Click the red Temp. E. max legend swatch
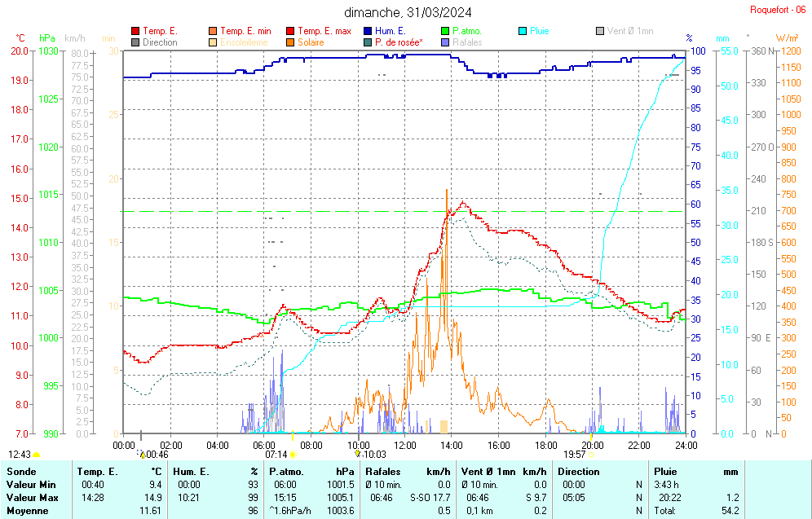The image size is (812, 519). pos(290,31)
